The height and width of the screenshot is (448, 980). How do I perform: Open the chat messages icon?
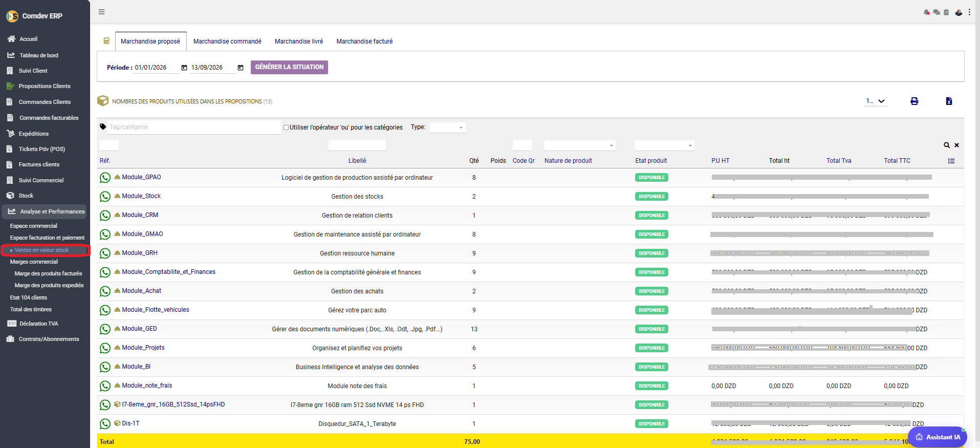click(x=937, y=12)
